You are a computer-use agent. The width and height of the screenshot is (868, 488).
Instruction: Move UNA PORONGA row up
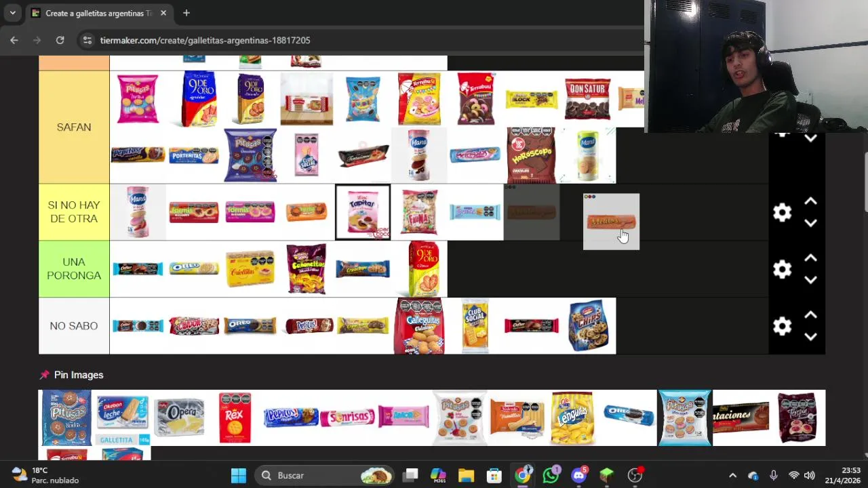click(x=810, y=258)
